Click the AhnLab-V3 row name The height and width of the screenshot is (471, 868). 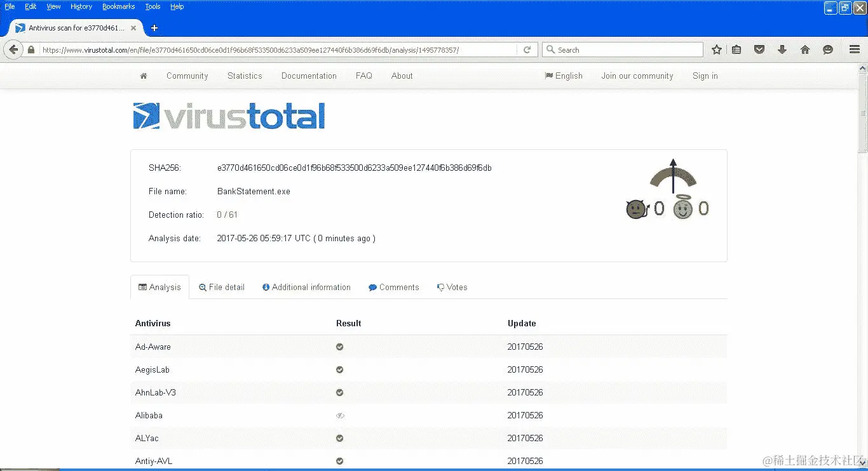pos(156,392)
